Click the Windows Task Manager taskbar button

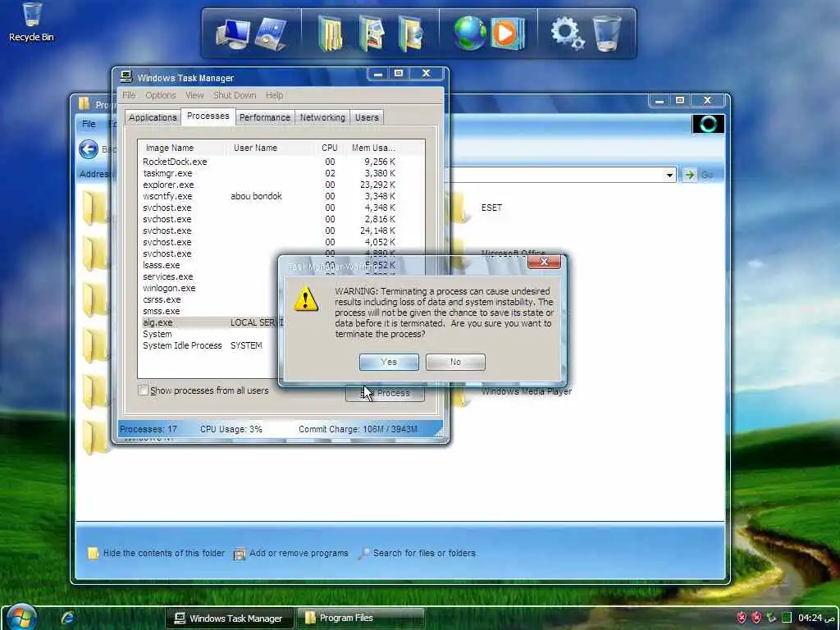click(x=230, y=619)
